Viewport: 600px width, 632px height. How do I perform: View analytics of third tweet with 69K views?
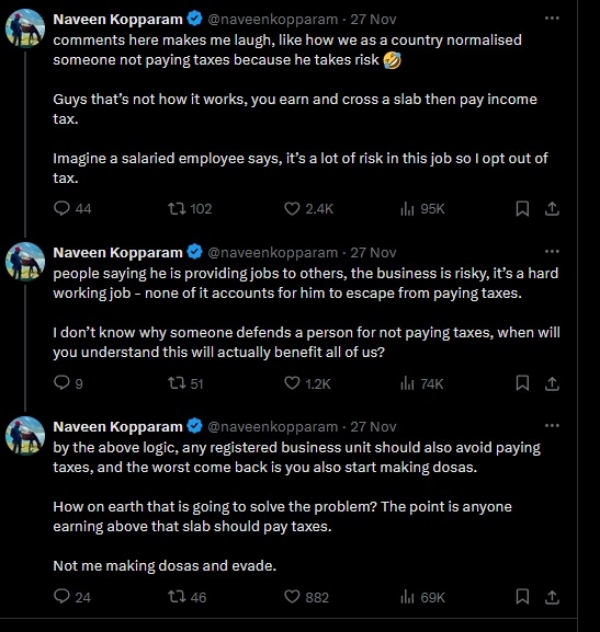click(408, 596)
